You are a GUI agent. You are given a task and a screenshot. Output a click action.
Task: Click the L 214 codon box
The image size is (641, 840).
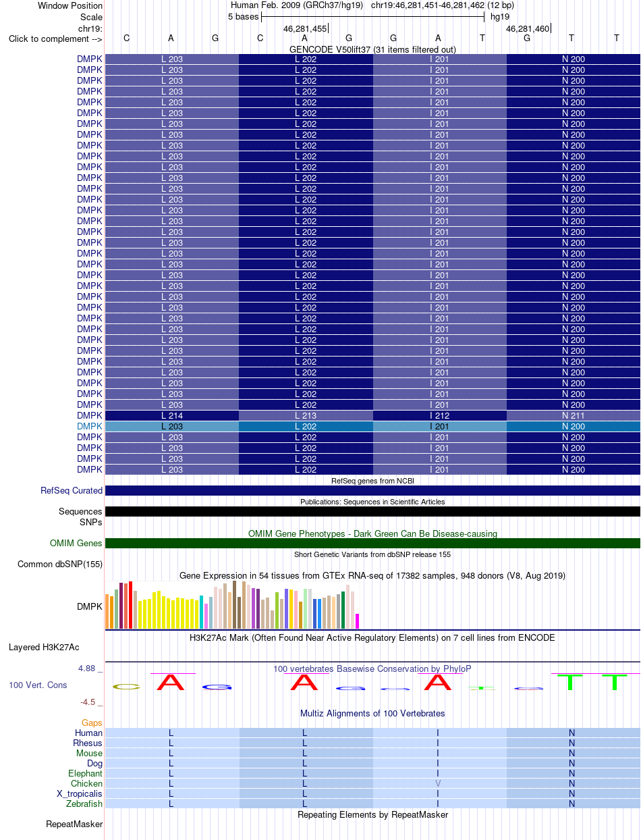pos(172,415)
